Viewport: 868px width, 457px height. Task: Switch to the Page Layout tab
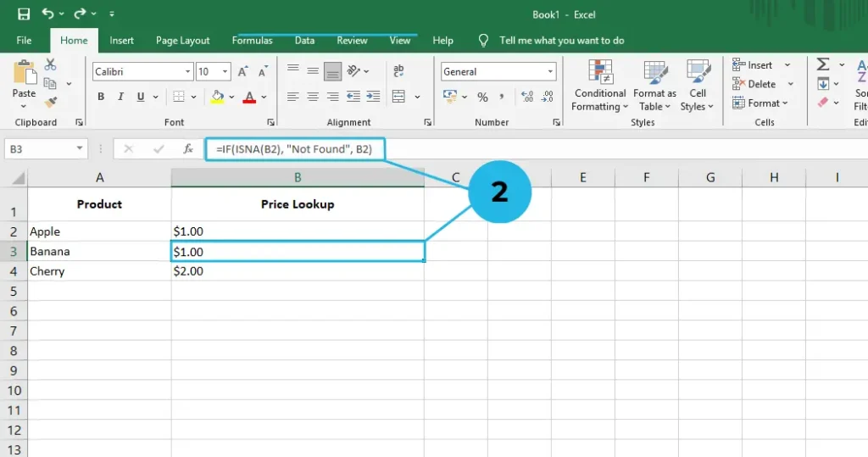183,41
